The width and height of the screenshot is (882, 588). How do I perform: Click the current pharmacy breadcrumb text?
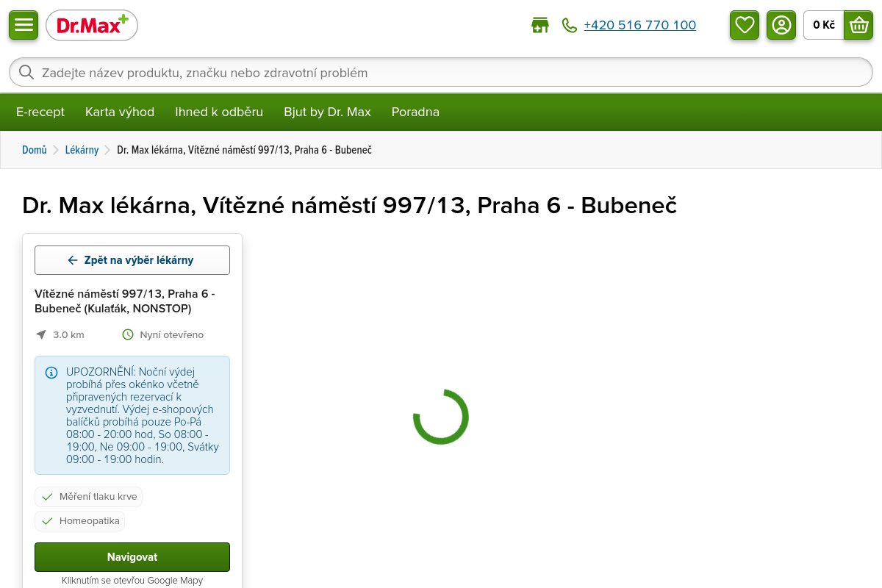point(244,150)
